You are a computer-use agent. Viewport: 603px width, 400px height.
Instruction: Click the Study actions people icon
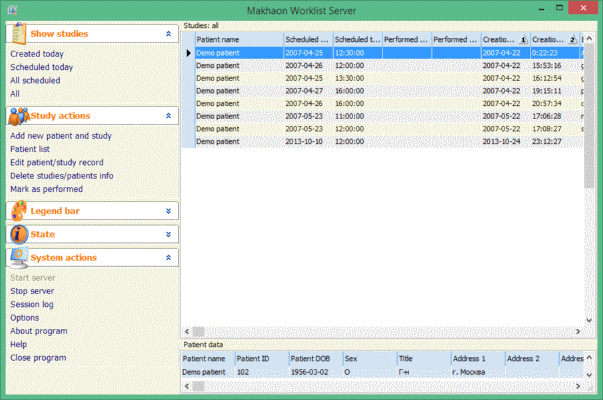[18, 116]
